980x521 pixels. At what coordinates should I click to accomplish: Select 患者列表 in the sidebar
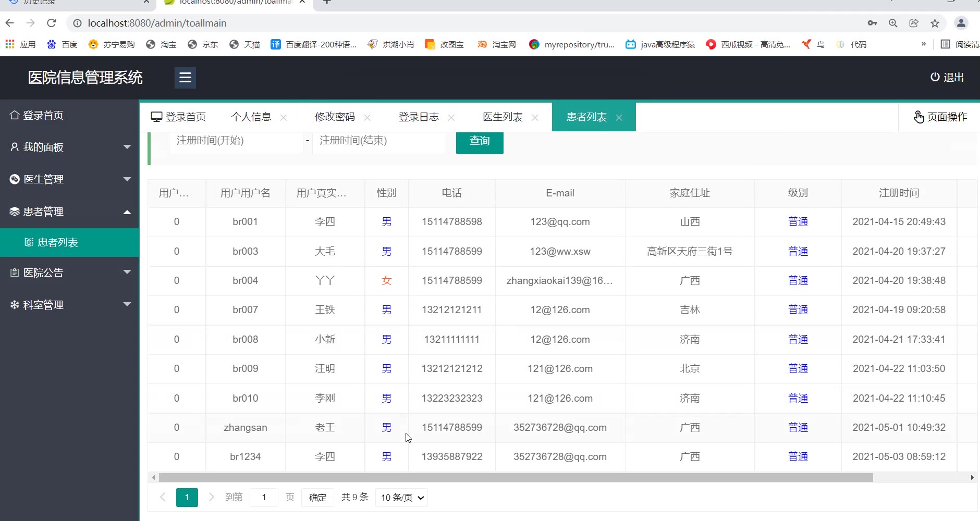click(57, 242)
